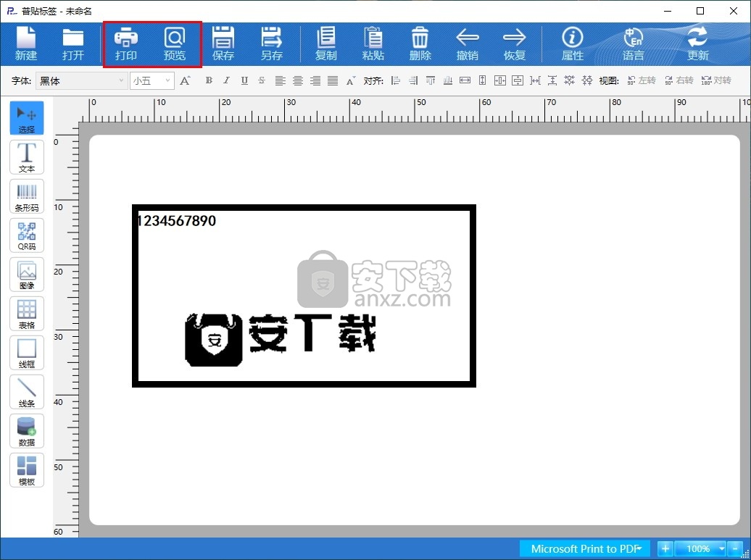Toggle italic text formatting
Image resolution: width=751 pixels, height=560 pixels.
(x=227, y=80)
